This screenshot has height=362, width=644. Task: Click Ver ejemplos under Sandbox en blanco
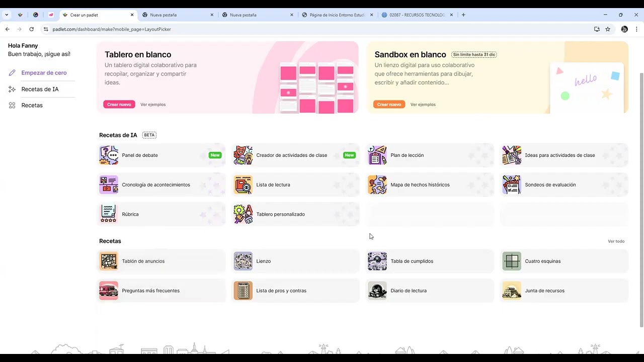[x=423, y=105]
